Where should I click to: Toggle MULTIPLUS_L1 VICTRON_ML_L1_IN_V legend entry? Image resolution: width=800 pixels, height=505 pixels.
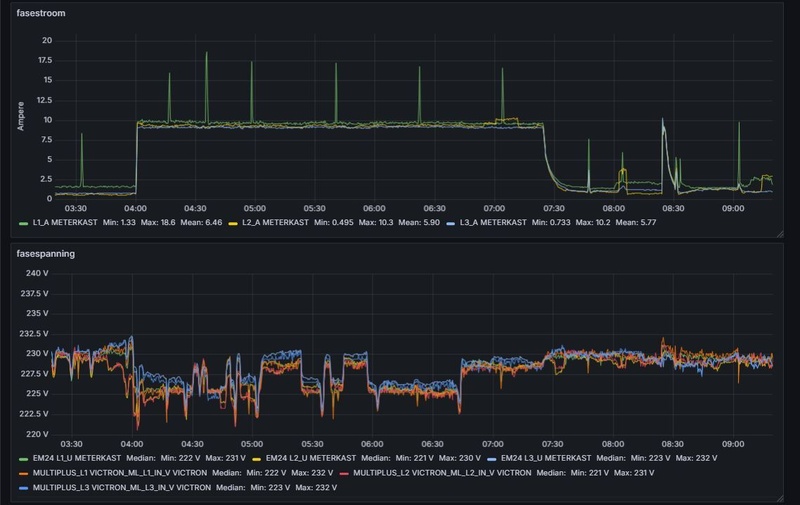click(120, 473)
